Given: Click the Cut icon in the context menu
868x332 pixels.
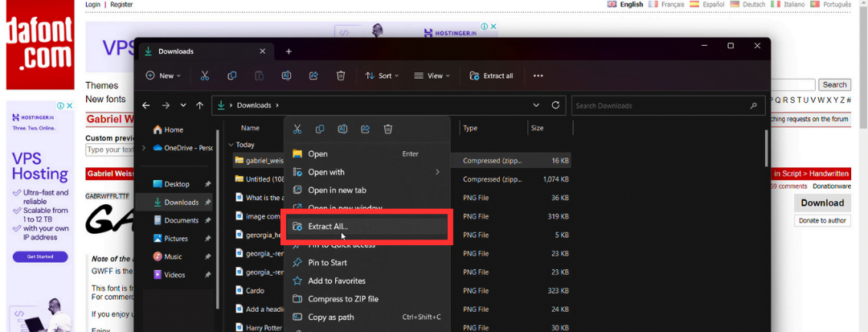Looking at the screenshot, I should click(297, 129).
